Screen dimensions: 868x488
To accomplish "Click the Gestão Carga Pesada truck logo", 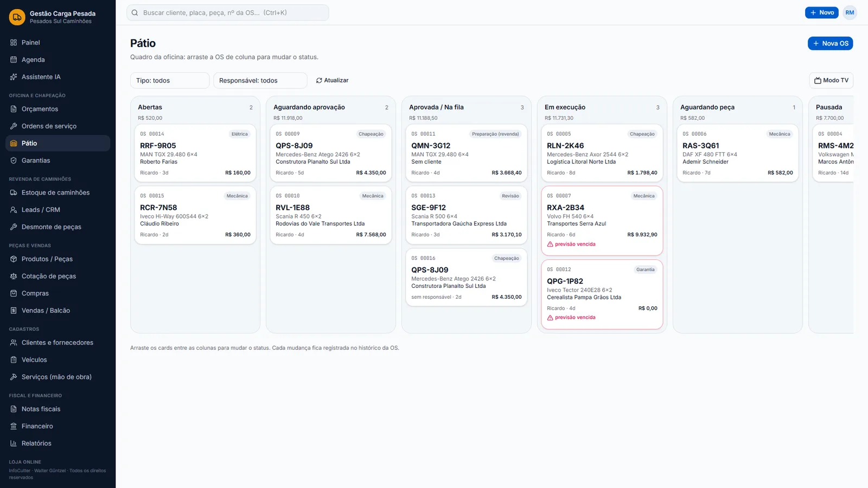I will (x=17, y=17).
